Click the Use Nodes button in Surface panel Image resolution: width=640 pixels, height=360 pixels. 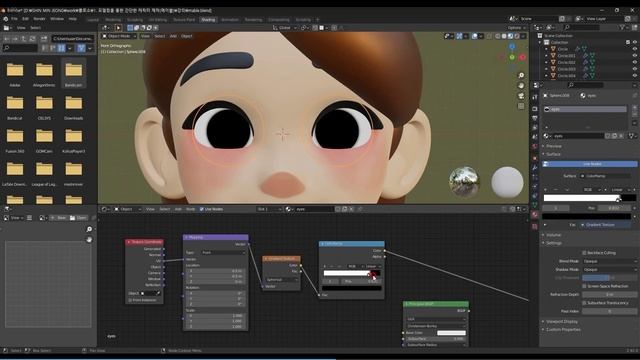coord(590,164)
